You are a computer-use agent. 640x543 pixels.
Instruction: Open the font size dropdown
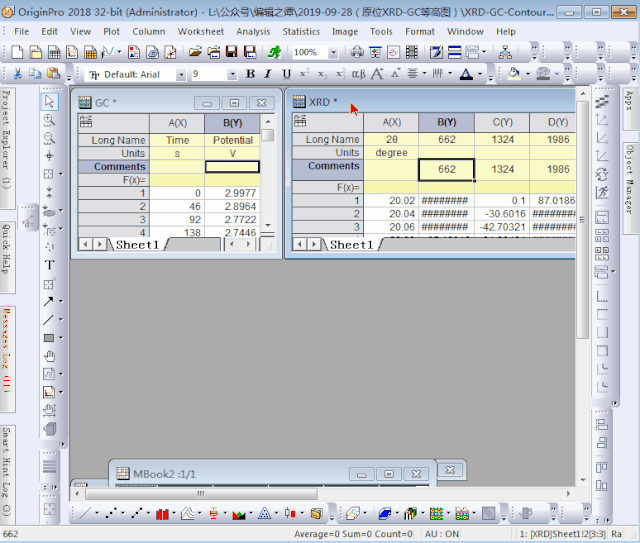click(x=231, y=75)
